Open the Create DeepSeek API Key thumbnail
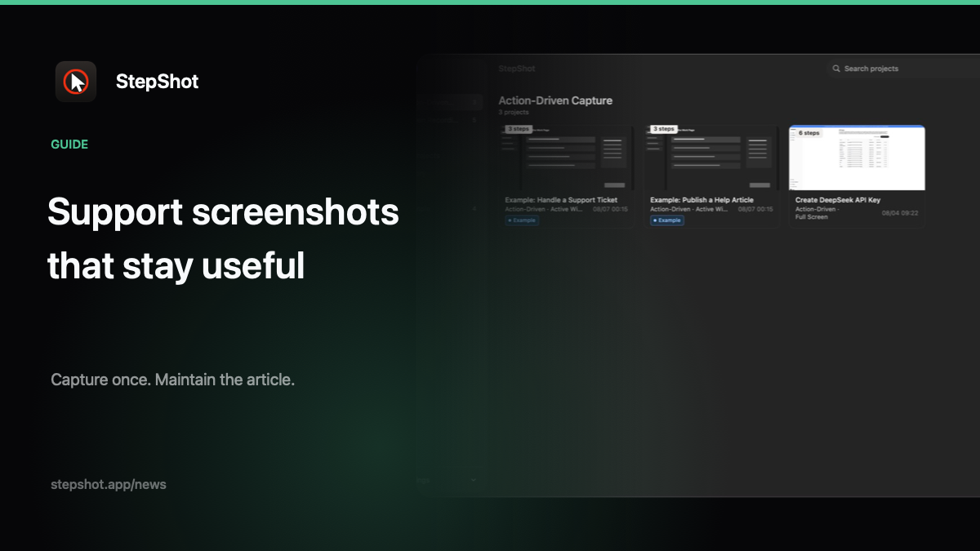Viewport: 980px width, 551px height. pyautogui.click(x=857, y=158)
